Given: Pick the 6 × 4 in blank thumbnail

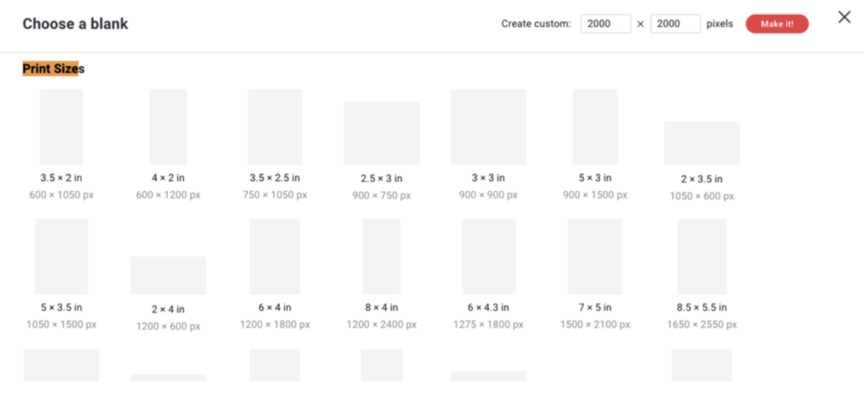Looking at the screenshot, I should tap(275, 256).
